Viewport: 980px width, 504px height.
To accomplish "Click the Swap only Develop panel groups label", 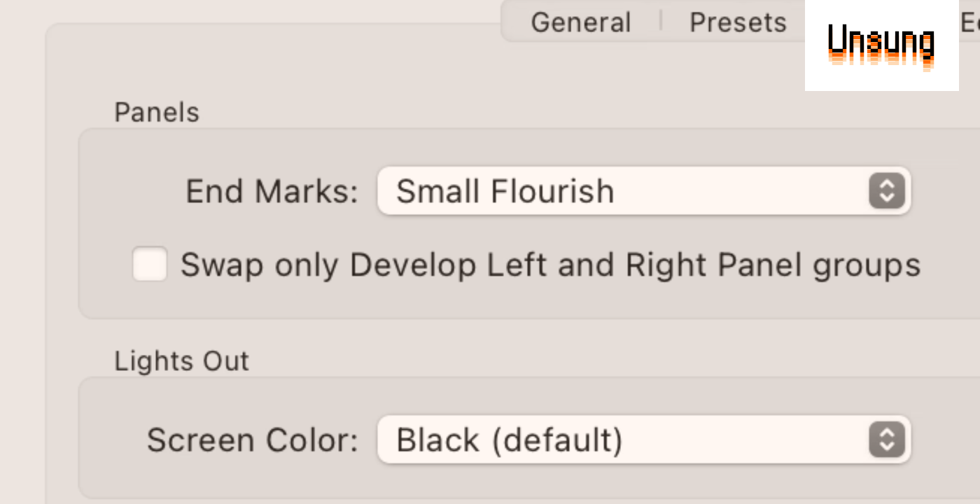I will pyautogui.click(x=550, y=265).
